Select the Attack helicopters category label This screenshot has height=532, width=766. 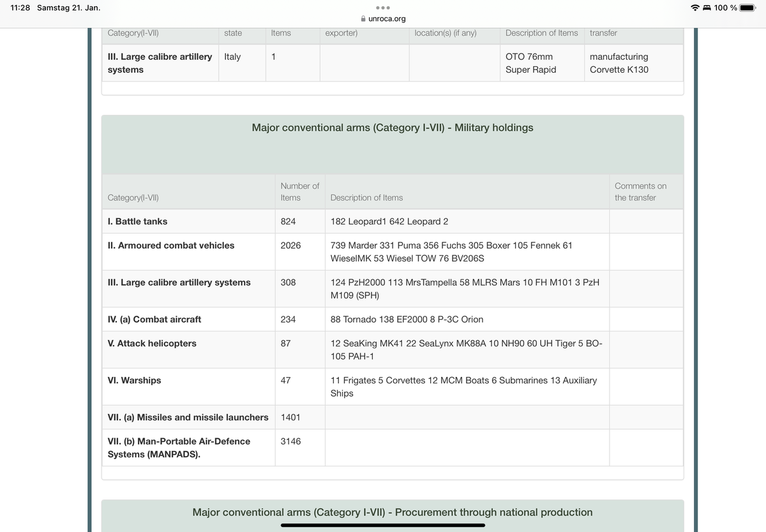click(x=152, y=344)
